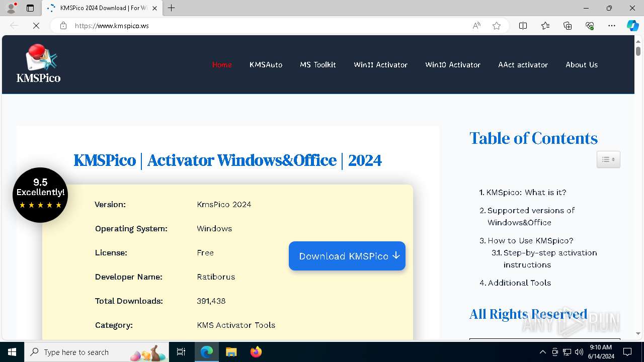Screen dimensions: 644x362
Task: Open the Favorites list
Action: pyautogui.click(x=545, y=26)
